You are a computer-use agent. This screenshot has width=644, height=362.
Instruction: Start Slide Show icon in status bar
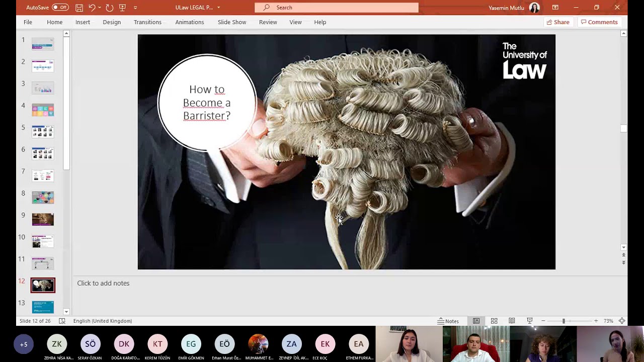(529, 321)
